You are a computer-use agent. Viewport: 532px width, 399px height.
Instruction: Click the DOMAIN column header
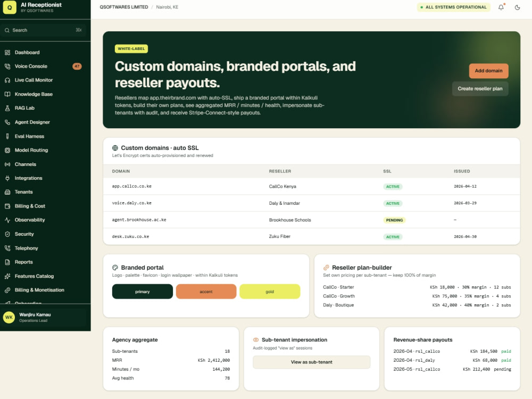[121, 171]
